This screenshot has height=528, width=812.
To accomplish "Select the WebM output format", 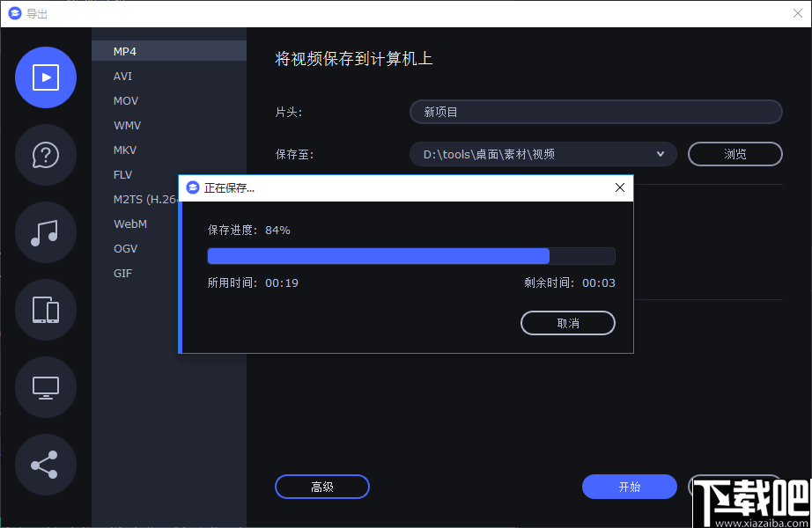I will pos(129,224).
